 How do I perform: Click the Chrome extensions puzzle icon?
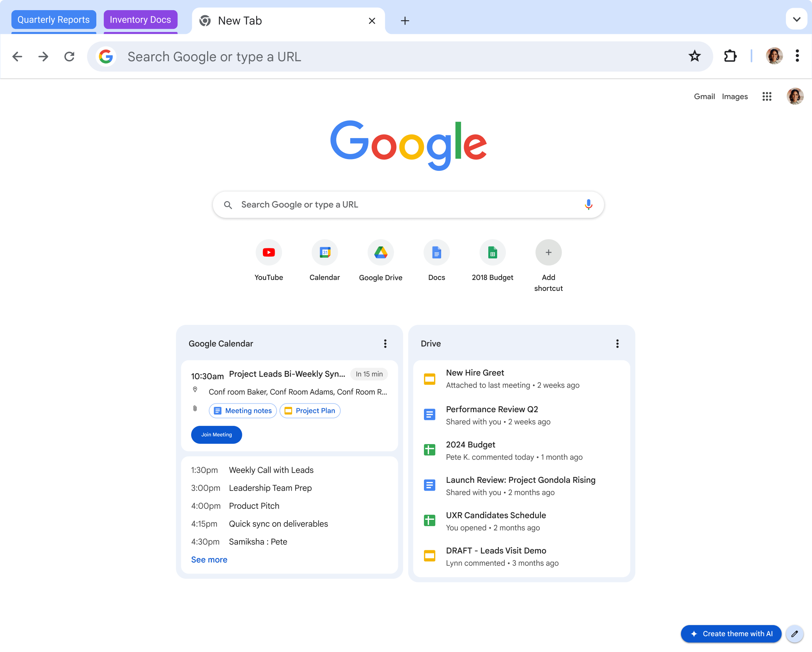pos(730,56)
